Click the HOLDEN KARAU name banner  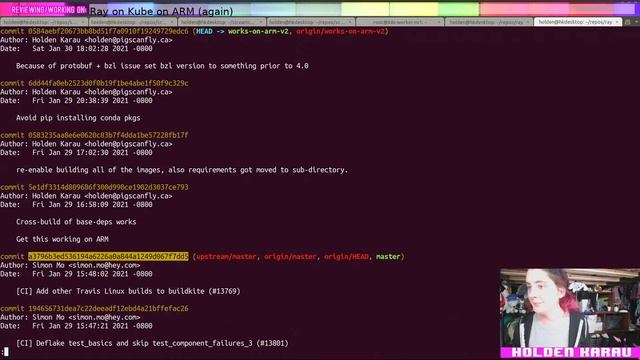[570, 352]
